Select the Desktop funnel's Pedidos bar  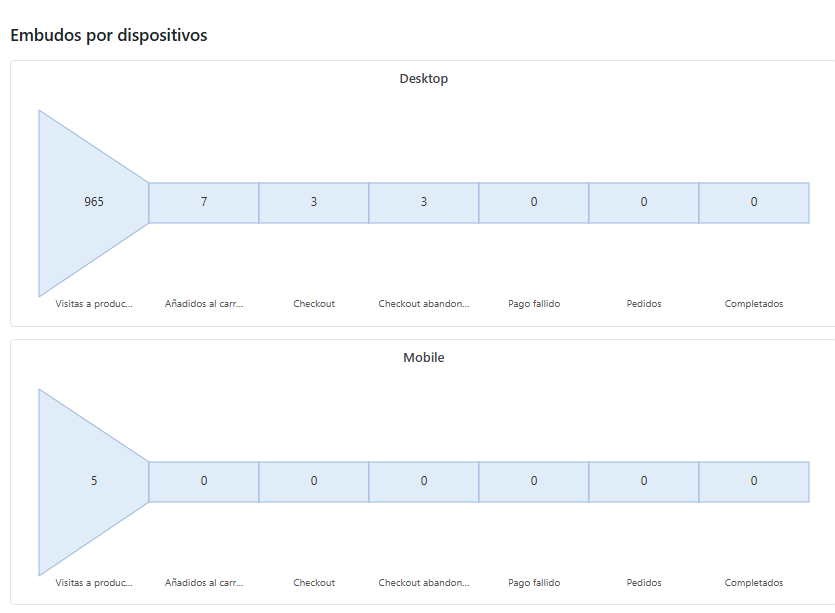tap(644, 202)
